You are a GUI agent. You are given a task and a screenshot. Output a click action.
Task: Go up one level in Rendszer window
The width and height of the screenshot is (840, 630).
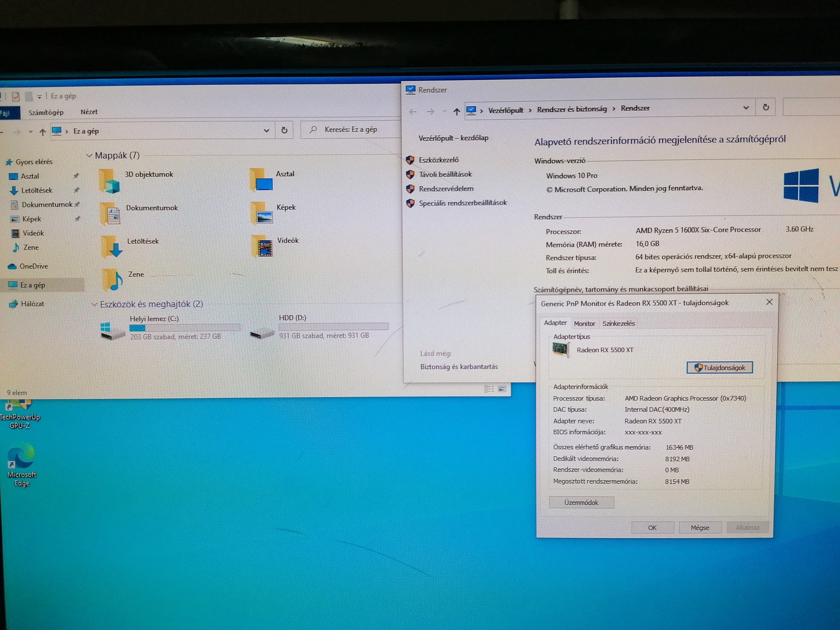click(x=456, y=112)
